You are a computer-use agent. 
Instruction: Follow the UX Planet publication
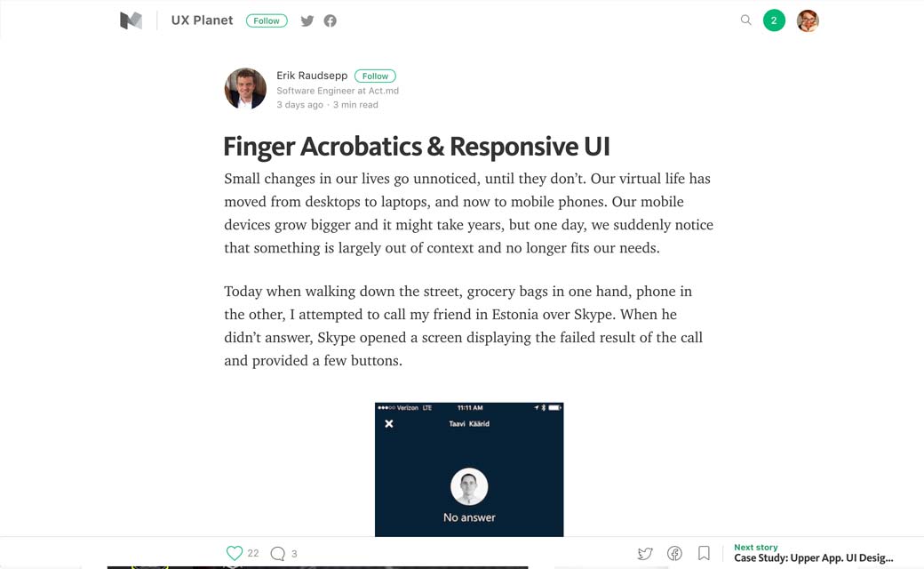pos(267,20)
